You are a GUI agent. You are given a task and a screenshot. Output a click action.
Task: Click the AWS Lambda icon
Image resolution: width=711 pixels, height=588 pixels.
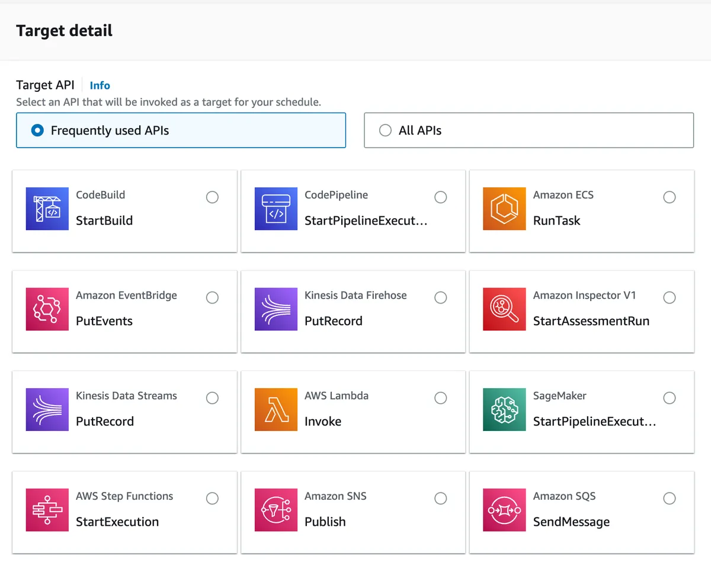pos(276,410)
